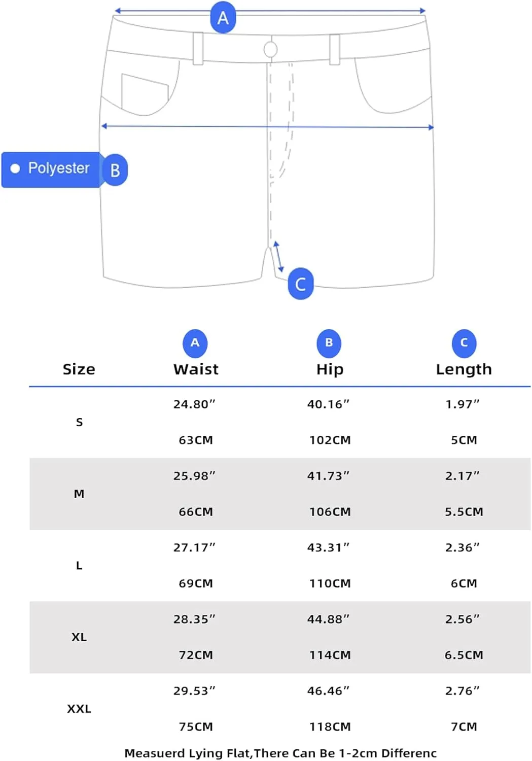Select the S size row label
This screenshot has width=532, height=761.
click(79, 422)
